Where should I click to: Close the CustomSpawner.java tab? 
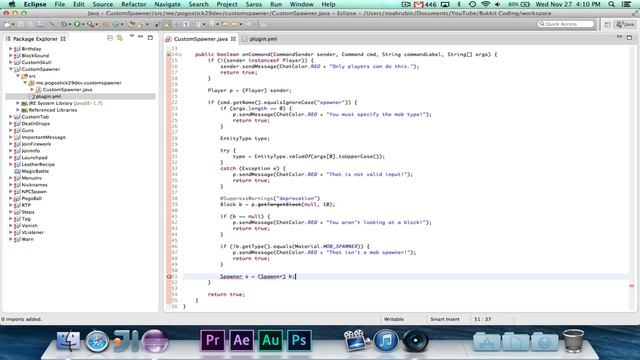[x=233, y=39]
